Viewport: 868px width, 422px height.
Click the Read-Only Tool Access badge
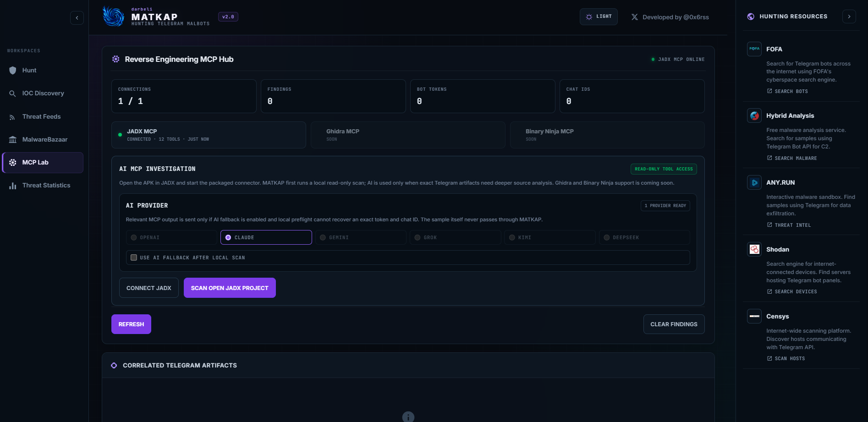coord(664,169)
